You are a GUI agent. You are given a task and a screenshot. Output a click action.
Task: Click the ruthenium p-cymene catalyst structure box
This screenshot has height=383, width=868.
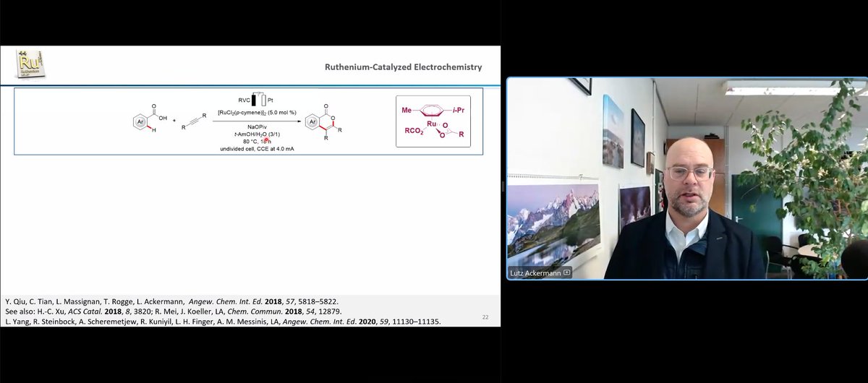pos(433,121)
